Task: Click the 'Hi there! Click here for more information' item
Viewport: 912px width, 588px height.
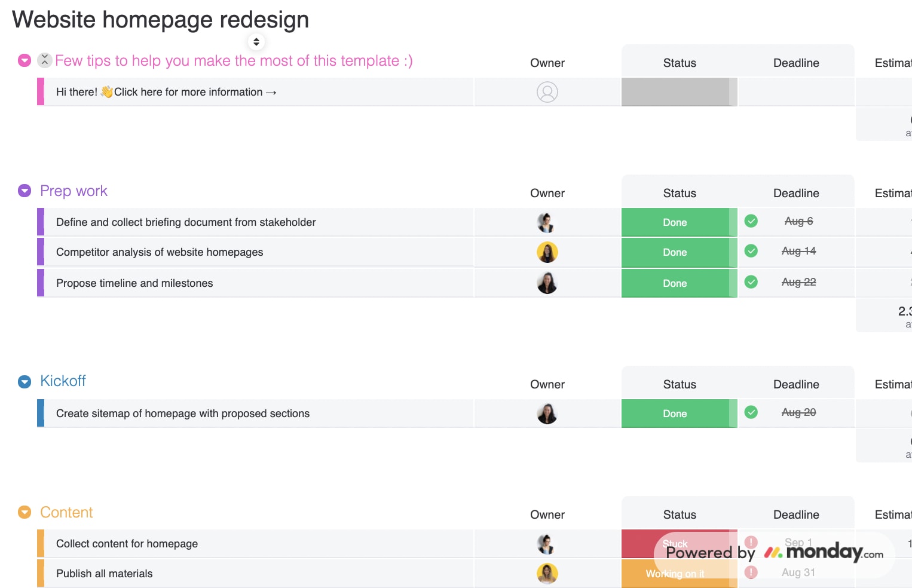Action: tap(166, 92)
